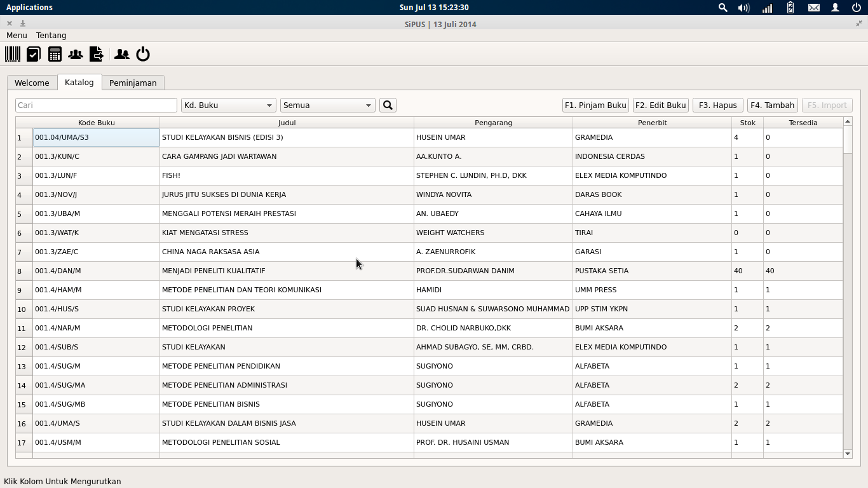Select publisher CAHAYA ILMU

pyautogui.click(x=653, y=213)
